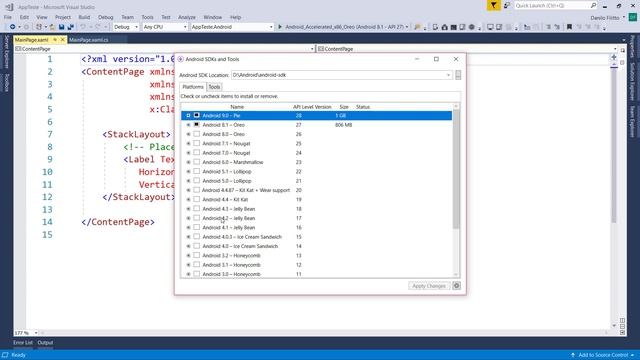The width and height of the screenshot is (640, 360).
Task: Expand the Android 8.1 - Oreo row
Action: [x=188, y=125]
